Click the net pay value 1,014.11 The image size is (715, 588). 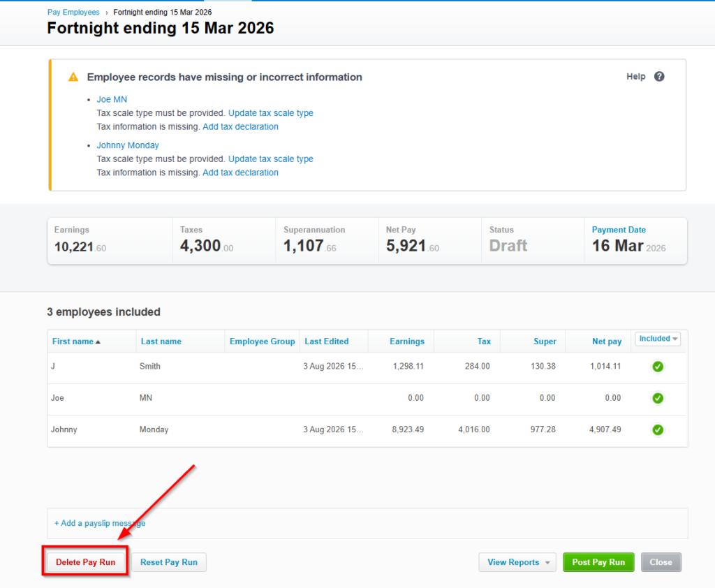pyautogui.click(x=605, y=367)
